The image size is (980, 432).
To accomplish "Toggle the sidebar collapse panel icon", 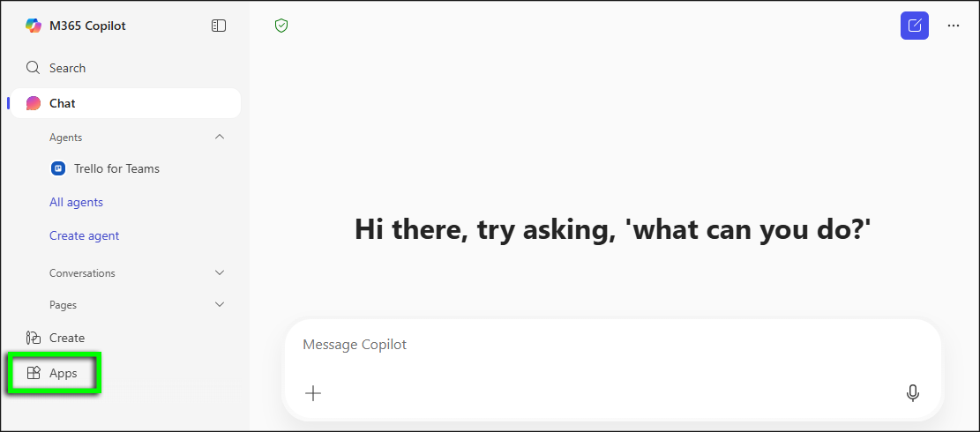I will [219, 26].
